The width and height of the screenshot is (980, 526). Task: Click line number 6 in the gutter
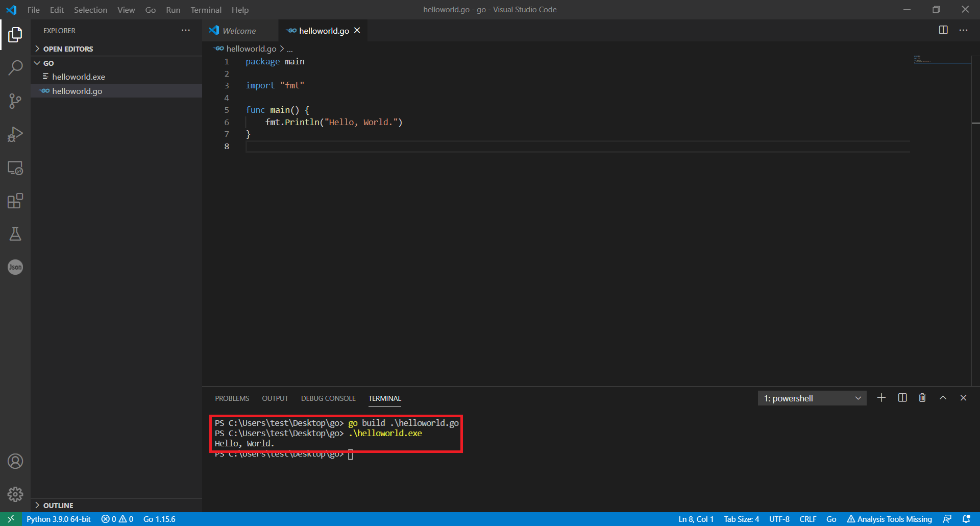click(x=227, y=123)
